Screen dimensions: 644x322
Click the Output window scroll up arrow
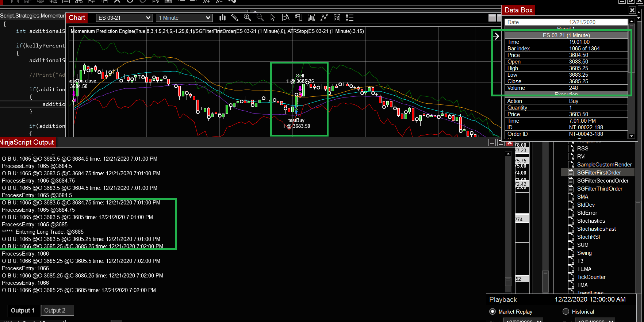click(508, 154)
